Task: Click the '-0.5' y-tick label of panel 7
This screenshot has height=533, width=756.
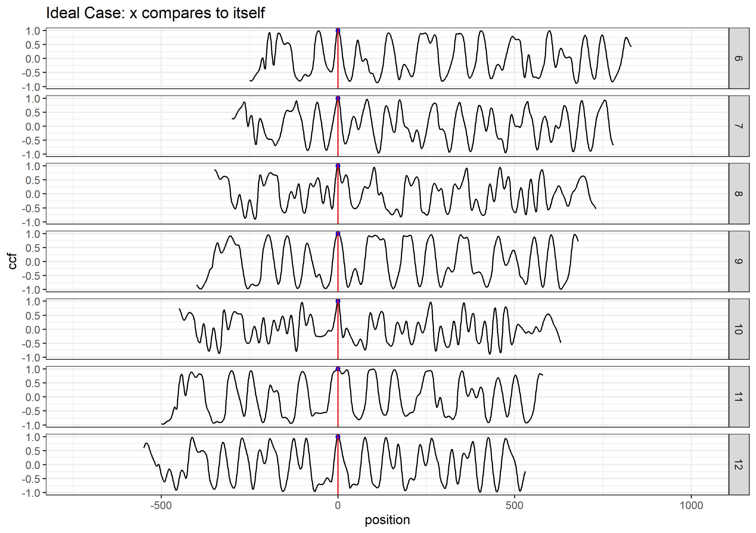Action: coord(31,140)
